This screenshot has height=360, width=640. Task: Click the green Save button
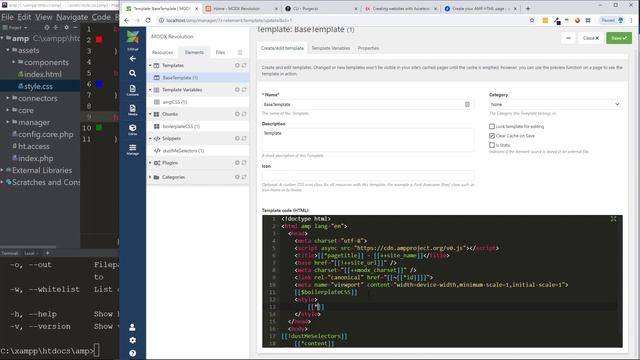[x=619, y=38]
